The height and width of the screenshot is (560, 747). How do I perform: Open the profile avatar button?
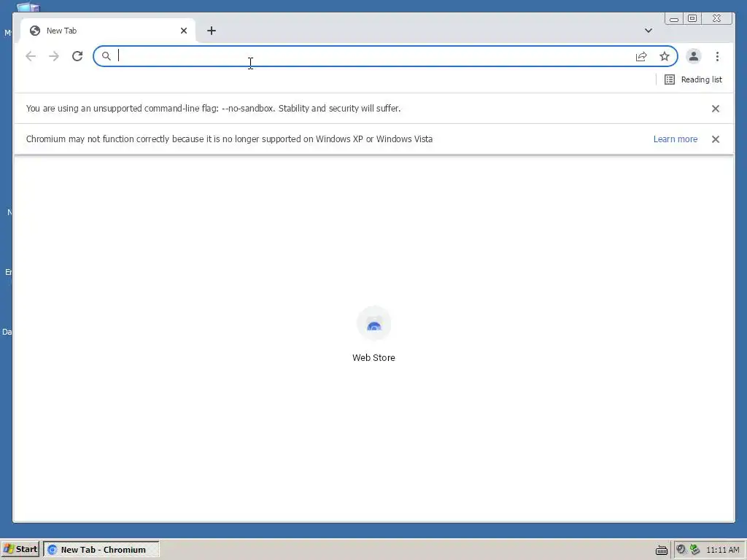[694, 57]
